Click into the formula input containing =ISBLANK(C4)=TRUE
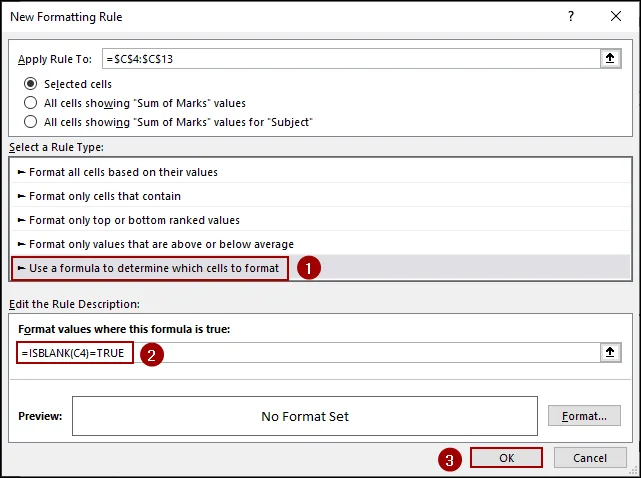 (x=309, y=352)
